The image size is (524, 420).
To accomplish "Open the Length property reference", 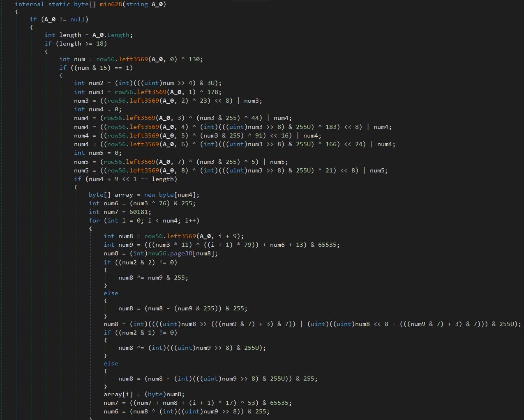I will point(119,35).
